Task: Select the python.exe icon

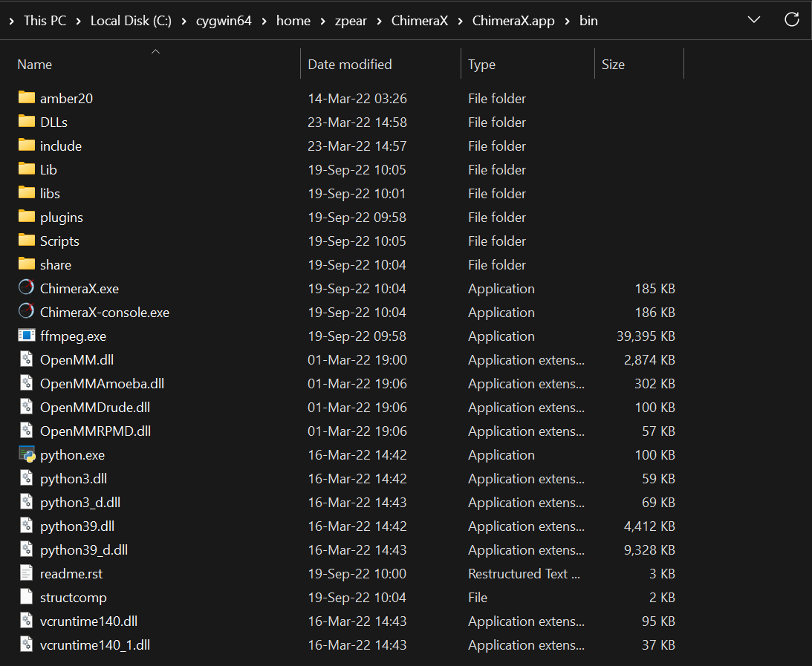Action: [x=27, y=454]
